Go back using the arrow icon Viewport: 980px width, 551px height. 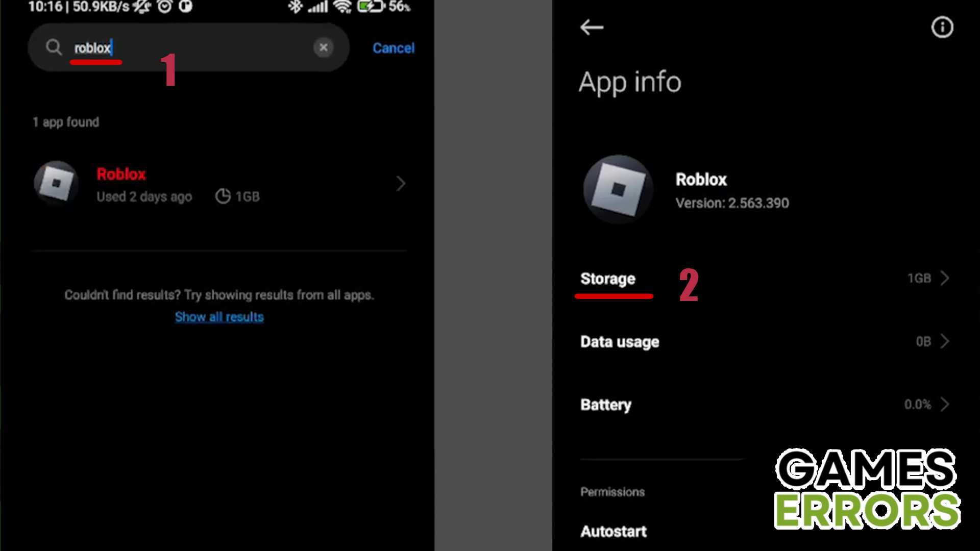click(x=592, y=27)
